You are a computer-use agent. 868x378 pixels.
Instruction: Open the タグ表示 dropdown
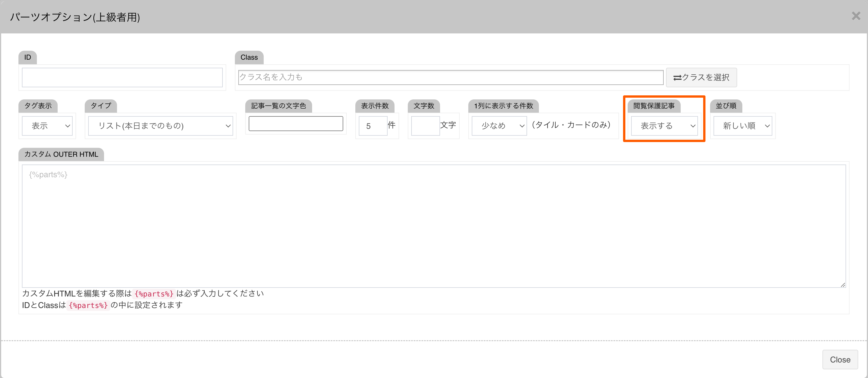point(47,126)
